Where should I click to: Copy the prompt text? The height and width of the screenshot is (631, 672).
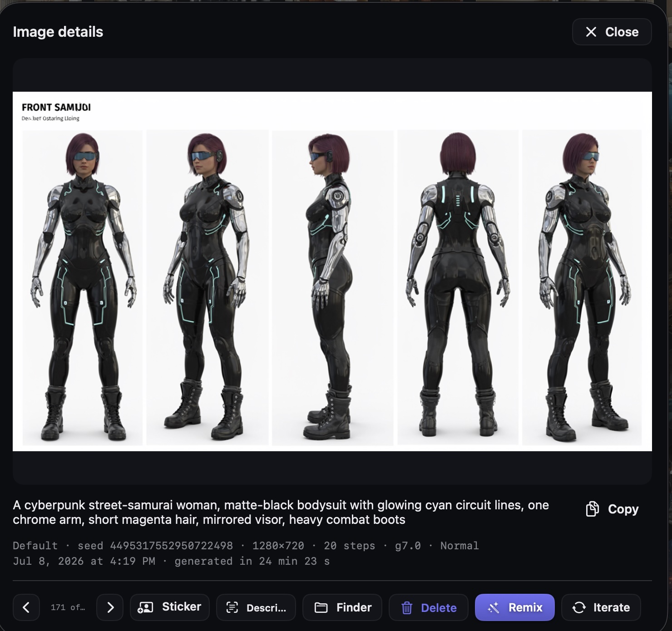(612, 509)
